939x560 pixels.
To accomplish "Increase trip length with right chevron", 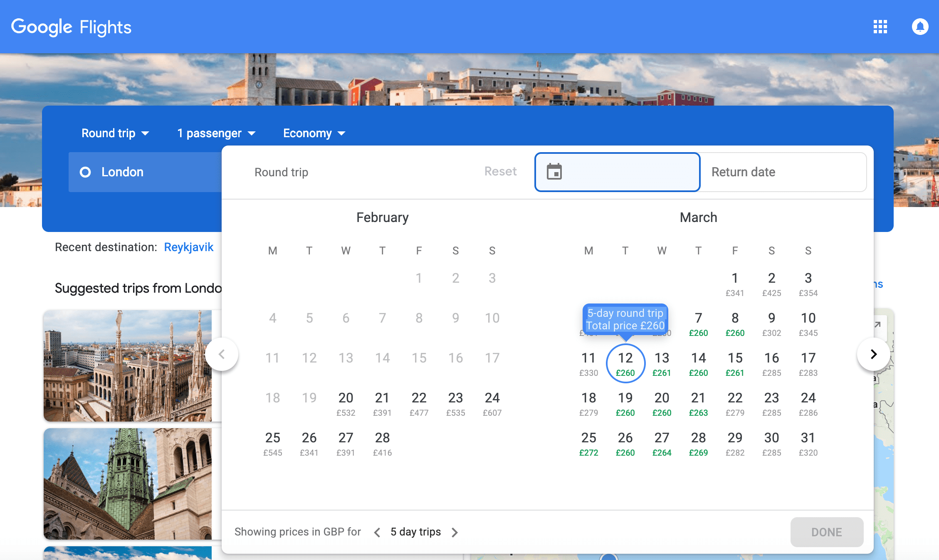I will point(455,532).
